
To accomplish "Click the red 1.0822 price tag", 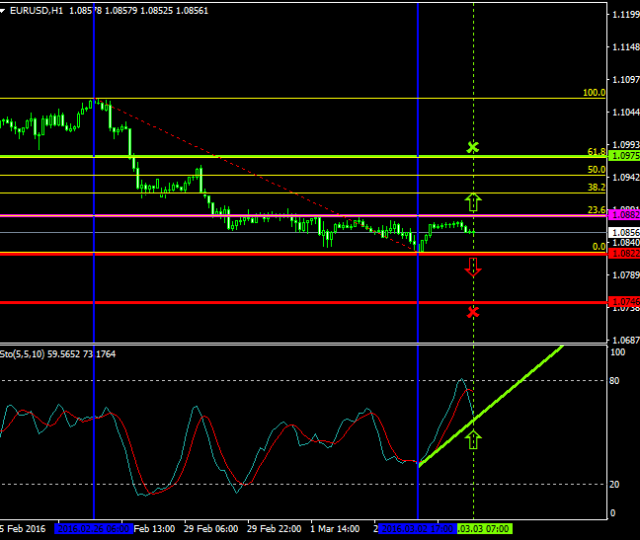I will pos(624,253).
